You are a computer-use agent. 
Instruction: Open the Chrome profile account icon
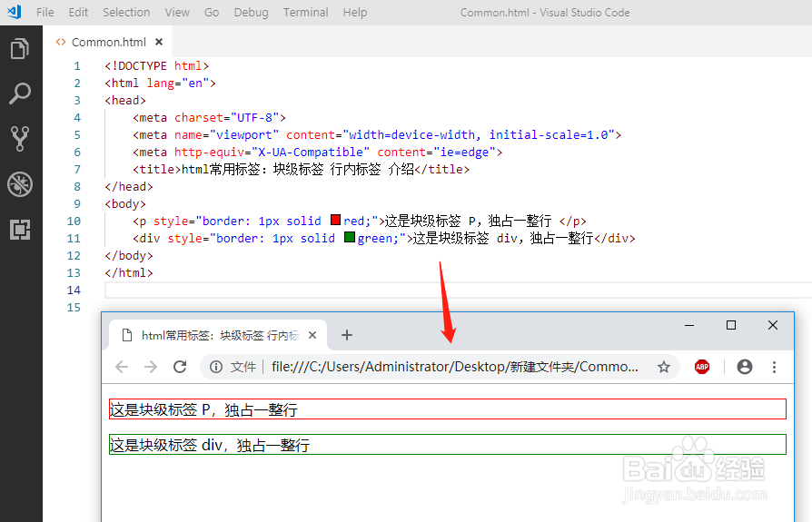(745, 367)
